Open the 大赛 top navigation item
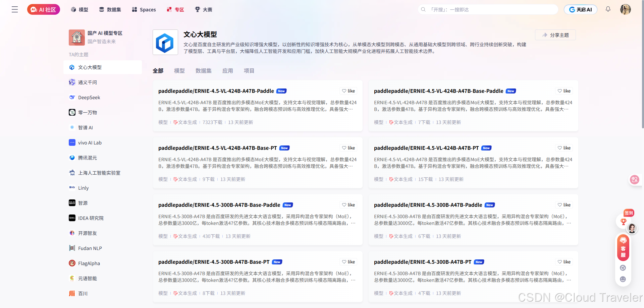Viewport: 644px width, 308px height. coord(204,9)
